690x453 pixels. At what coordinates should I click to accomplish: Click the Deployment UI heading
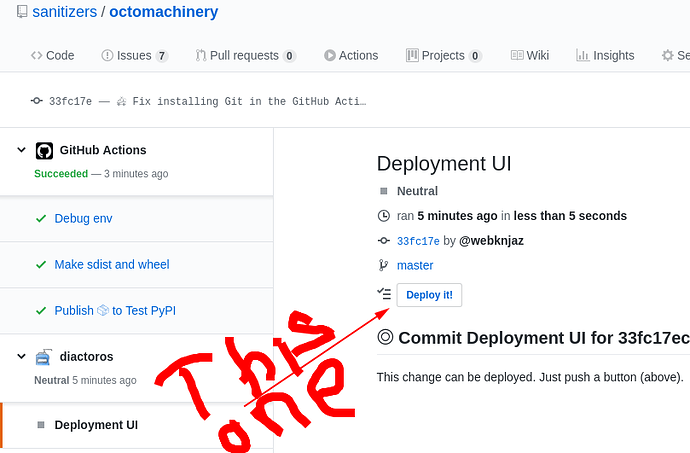(444, 164)
